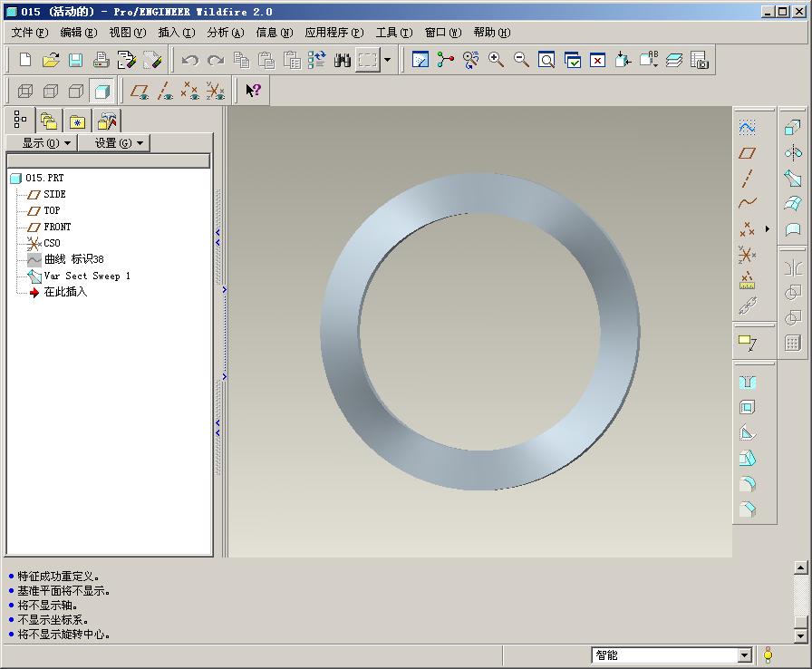Toggle coordinate systems display
This screenshot has height=669, width=812.
point(216,92)
